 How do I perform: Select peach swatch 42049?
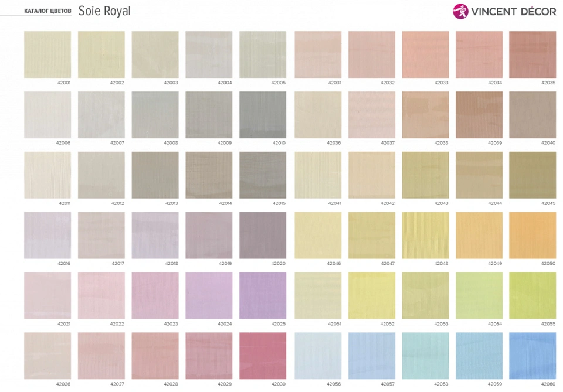point(479,236)
